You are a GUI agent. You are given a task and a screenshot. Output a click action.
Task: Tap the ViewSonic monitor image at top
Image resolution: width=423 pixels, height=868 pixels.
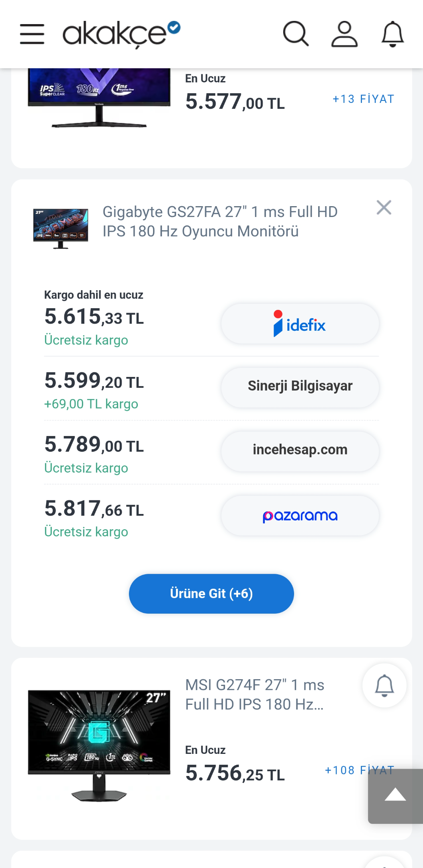click(x=99, y=98)
